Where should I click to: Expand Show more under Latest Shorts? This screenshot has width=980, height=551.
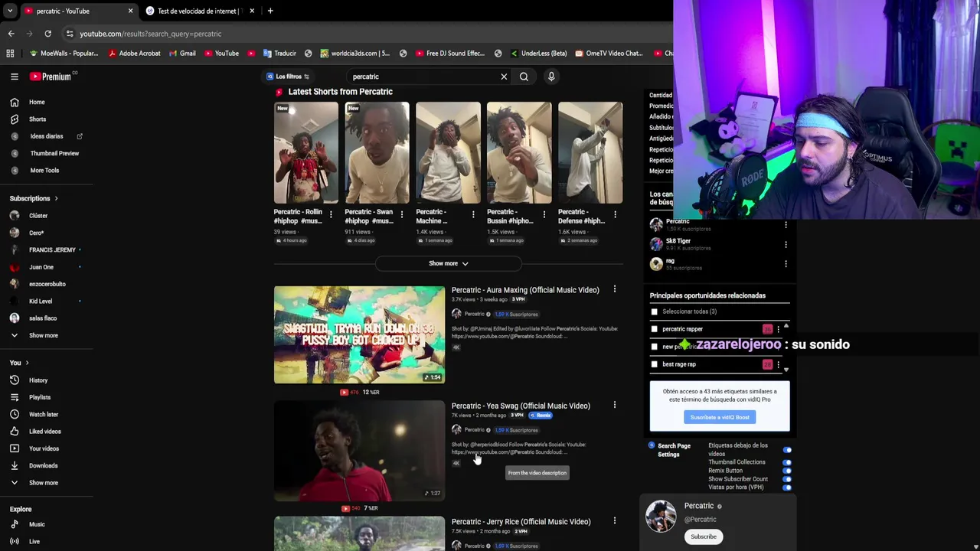point(448,263)
